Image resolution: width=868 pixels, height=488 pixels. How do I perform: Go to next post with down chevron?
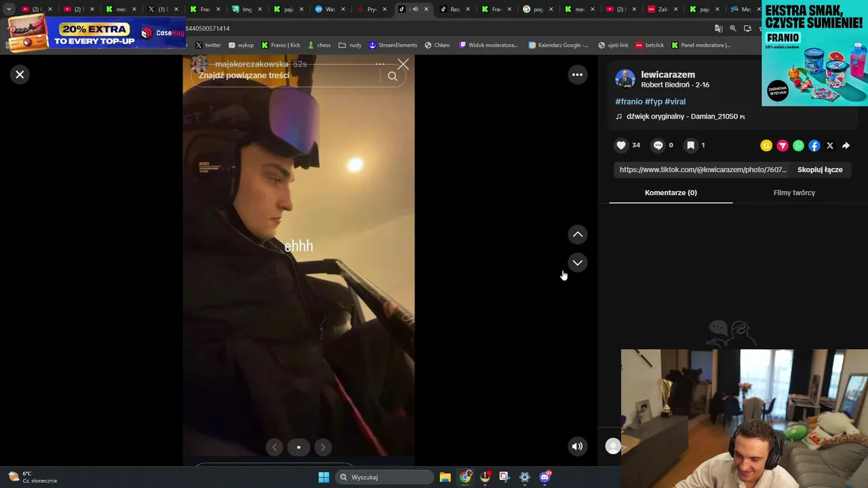coord(577,262)
